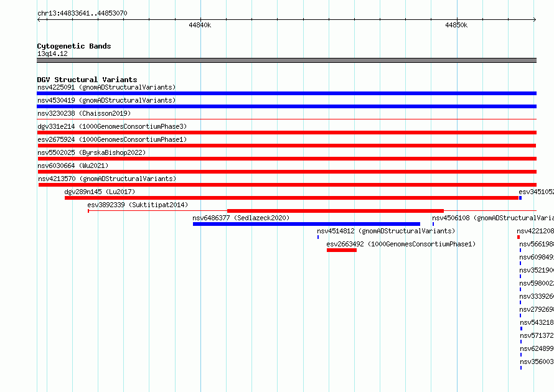Open the nsv3230238 (Chaisson2019) label
The image size is (554, 392).
84,113
